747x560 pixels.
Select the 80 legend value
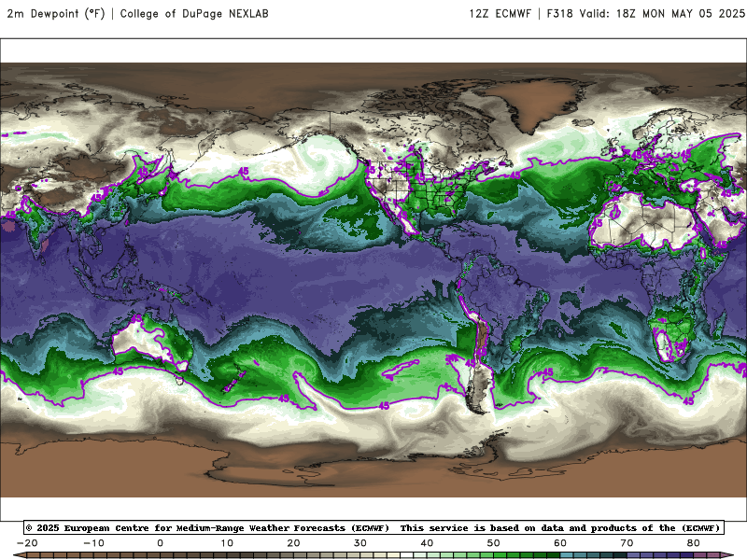tap(693, 543)
